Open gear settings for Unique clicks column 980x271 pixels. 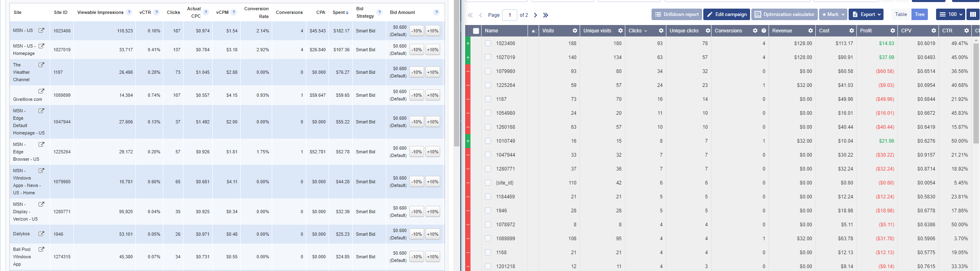pyautogui.click(x=708, y=31)
